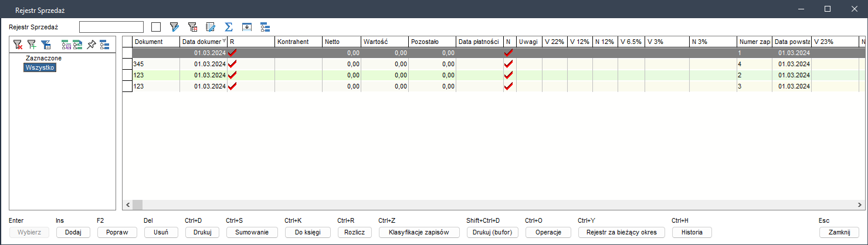
Task: Click the Wartość column header
Action: tap(385, 42)
